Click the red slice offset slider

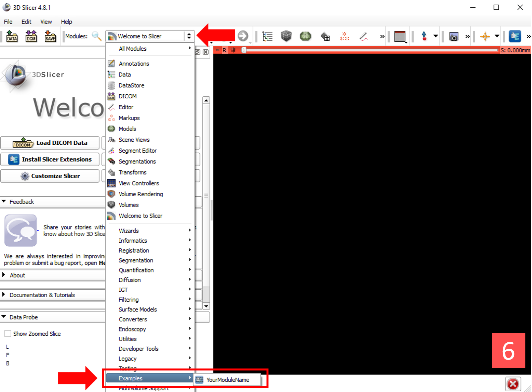pos(371,50)
